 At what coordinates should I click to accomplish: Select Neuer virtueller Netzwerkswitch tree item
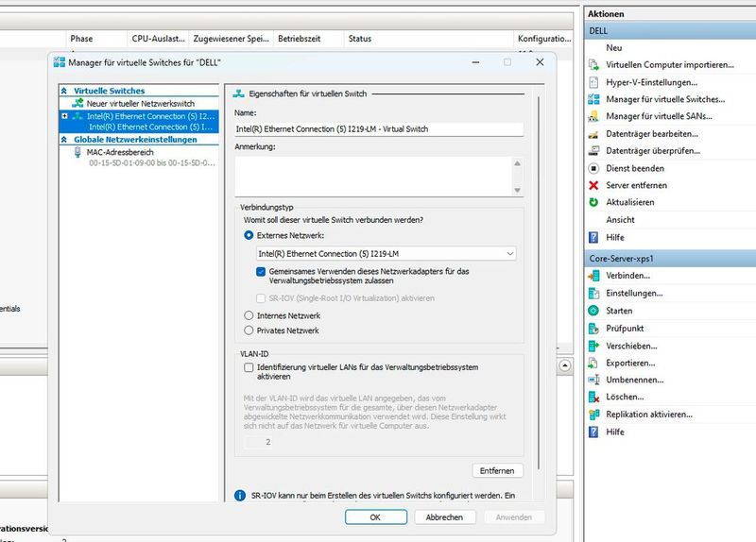click(x=140, y=103)
